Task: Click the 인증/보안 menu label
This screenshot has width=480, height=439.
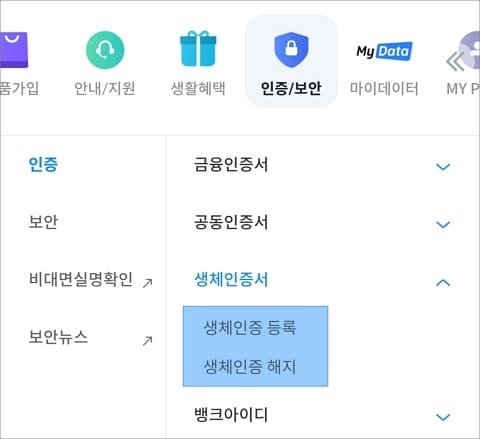Action: [291, 89]
